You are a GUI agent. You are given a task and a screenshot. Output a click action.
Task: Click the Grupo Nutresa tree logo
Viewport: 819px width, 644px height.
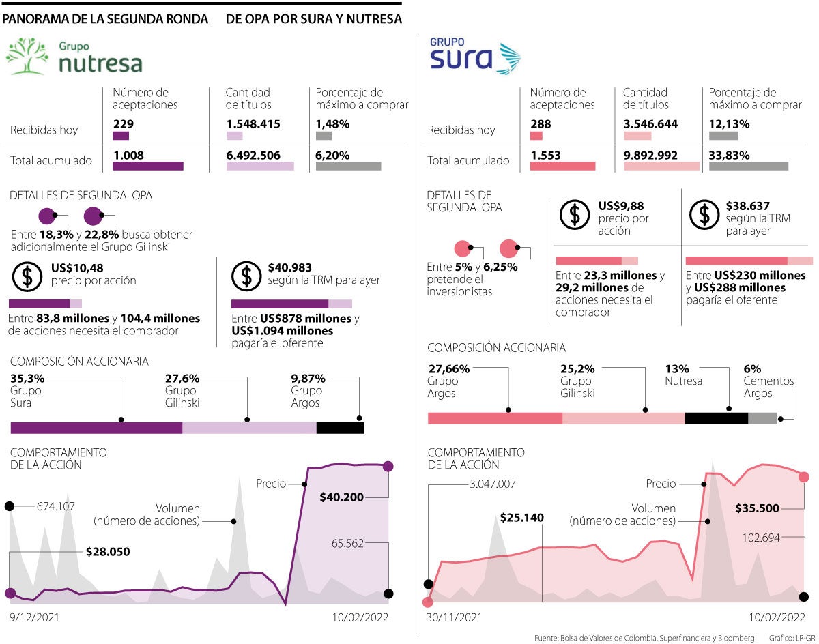(28, 56)
